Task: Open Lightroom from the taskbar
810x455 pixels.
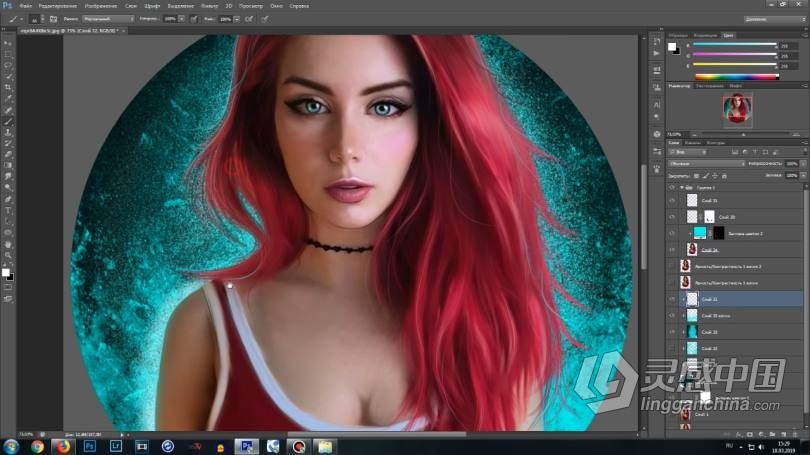Action: click(x=116, y=446)
